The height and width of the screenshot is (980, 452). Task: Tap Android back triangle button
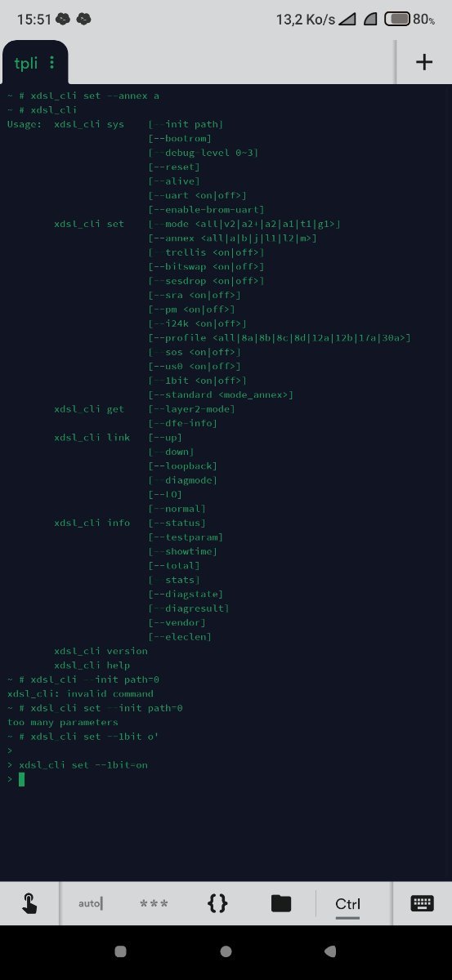[x=330, y=951]
